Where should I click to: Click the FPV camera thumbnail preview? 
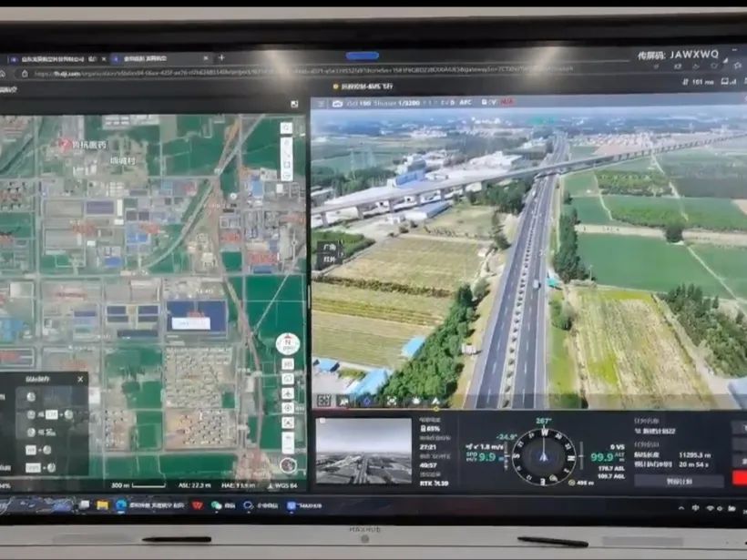363,451
